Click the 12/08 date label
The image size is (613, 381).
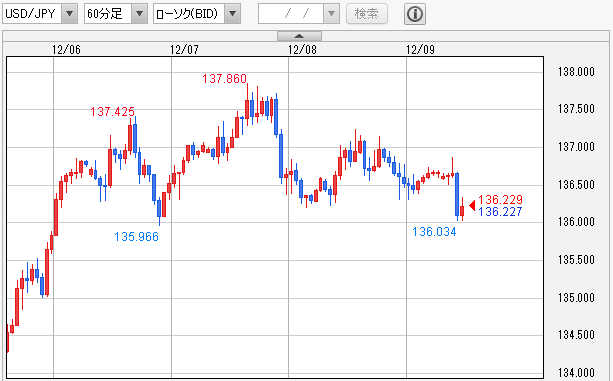coord(302,50)
